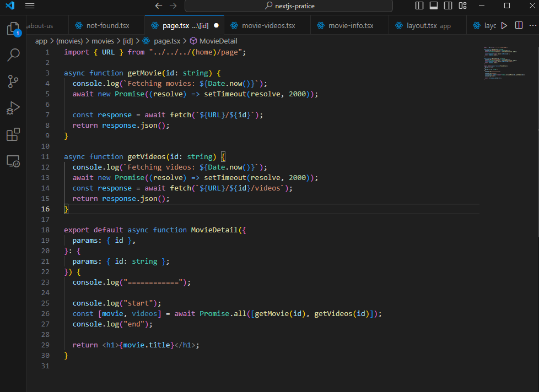Click the URL identifier in the import
The width and height of the screenshot is (539, 392).
coord(108,52)
